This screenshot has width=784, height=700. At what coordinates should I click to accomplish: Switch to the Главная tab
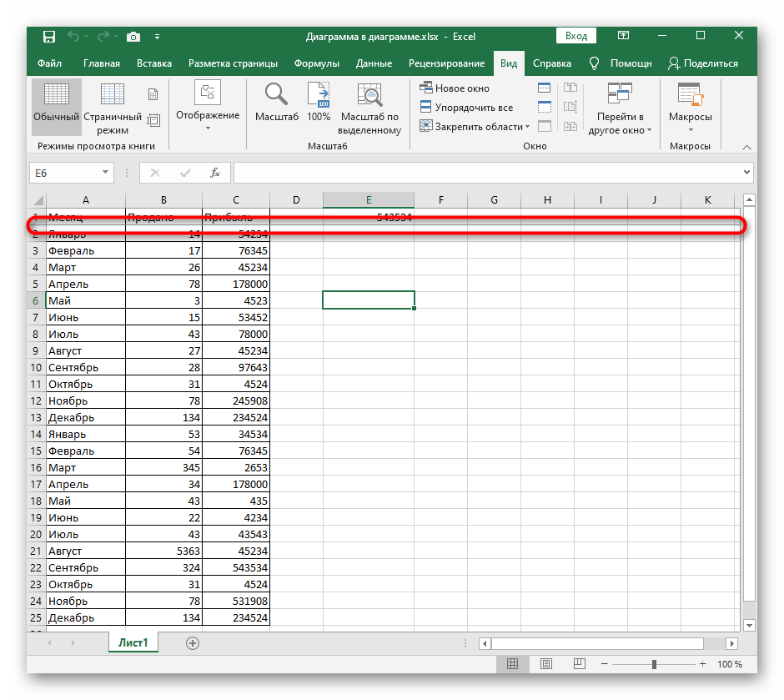click(102, 63)
